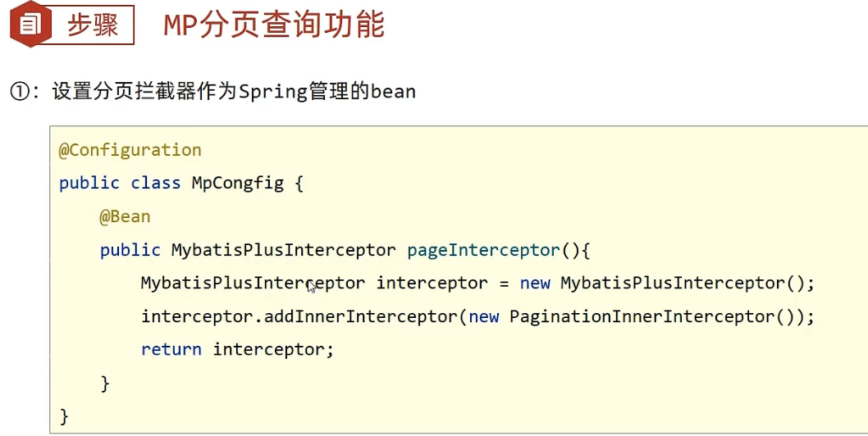Click the class's final closing brace

click(64, 416)
